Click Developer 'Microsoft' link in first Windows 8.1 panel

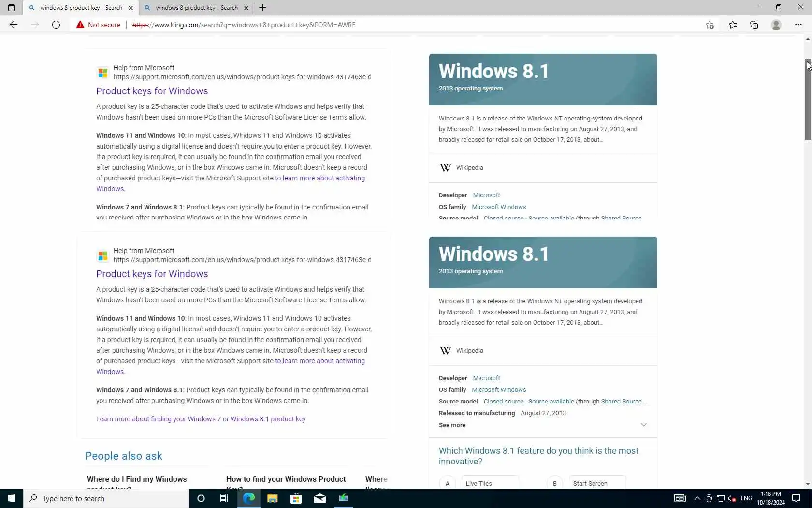(x=486, y=195)
